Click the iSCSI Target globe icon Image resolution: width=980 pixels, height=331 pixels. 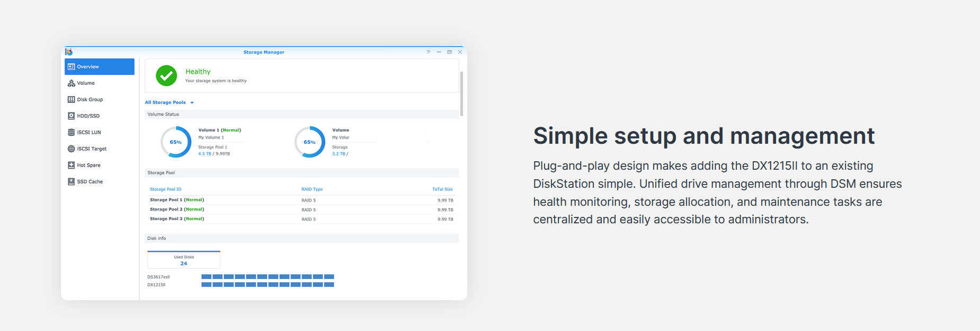pyautogui.click(x=71, y=149)
